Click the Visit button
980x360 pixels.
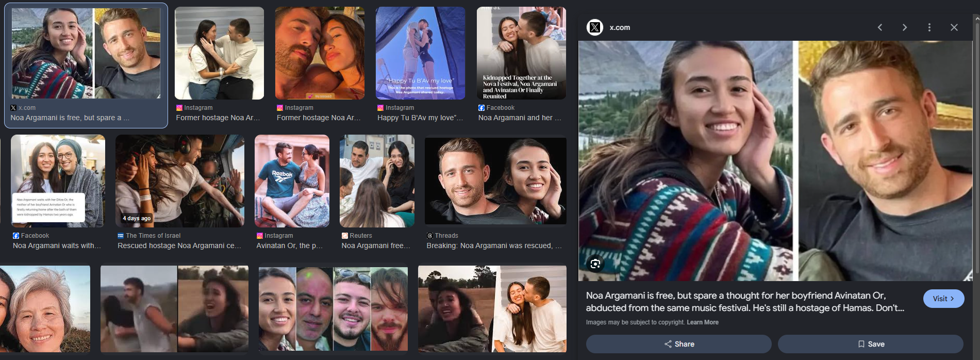coord(943,299)
